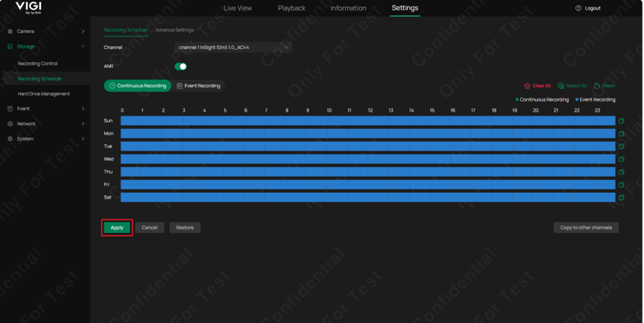Copy Thursday schedule using row icon
The height and width of the screenshot is (323, 644).
622,172
